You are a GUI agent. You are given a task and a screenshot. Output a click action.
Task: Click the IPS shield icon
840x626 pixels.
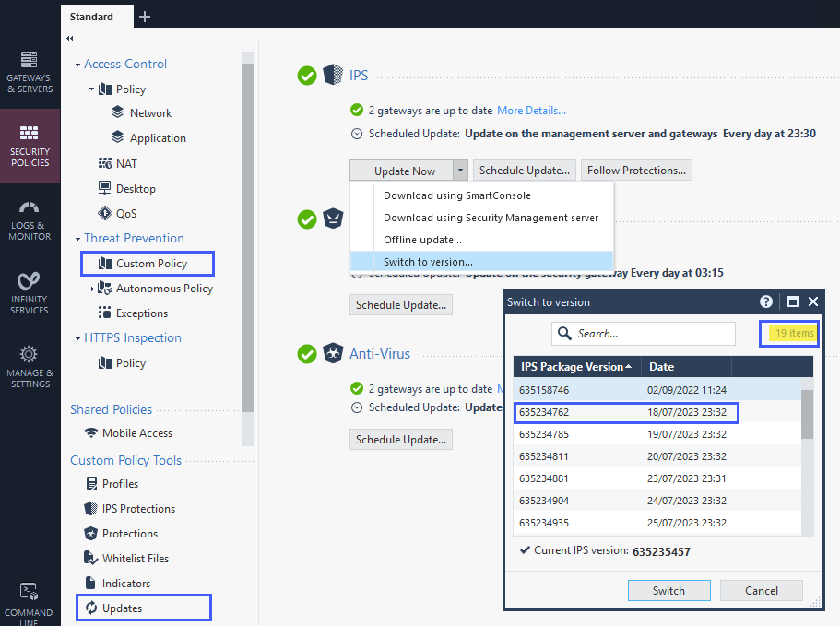coord(333,76)
